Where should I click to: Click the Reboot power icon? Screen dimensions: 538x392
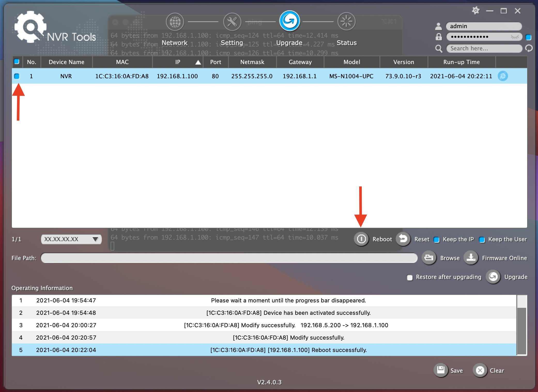[x=361, y=239]
